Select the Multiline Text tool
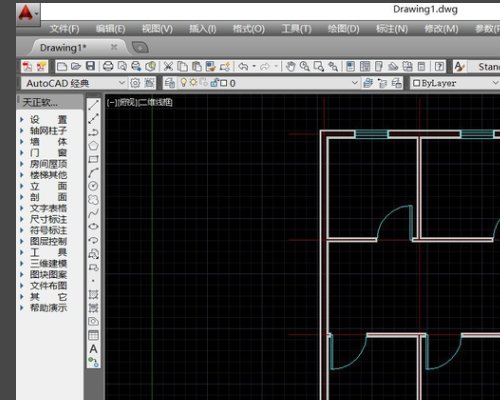 [x=93, y=349]
